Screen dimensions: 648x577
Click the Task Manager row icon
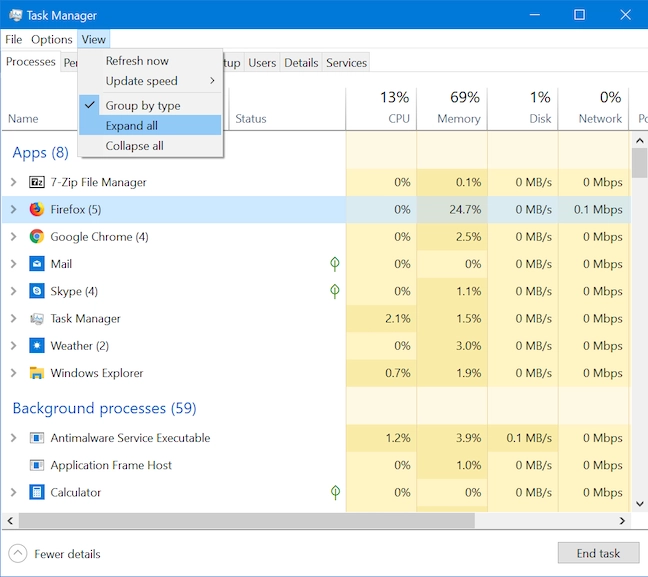click(x=37, y=319)
